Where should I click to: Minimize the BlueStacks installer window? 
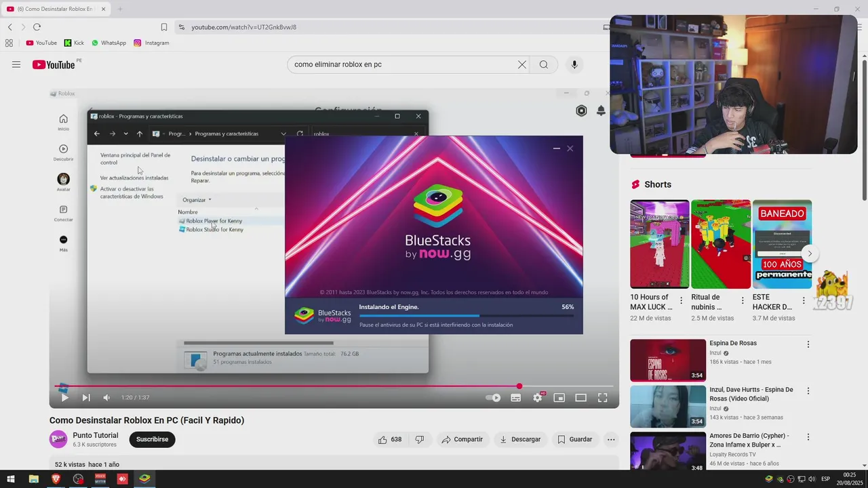pyautogui.click(x=557, y=148)
